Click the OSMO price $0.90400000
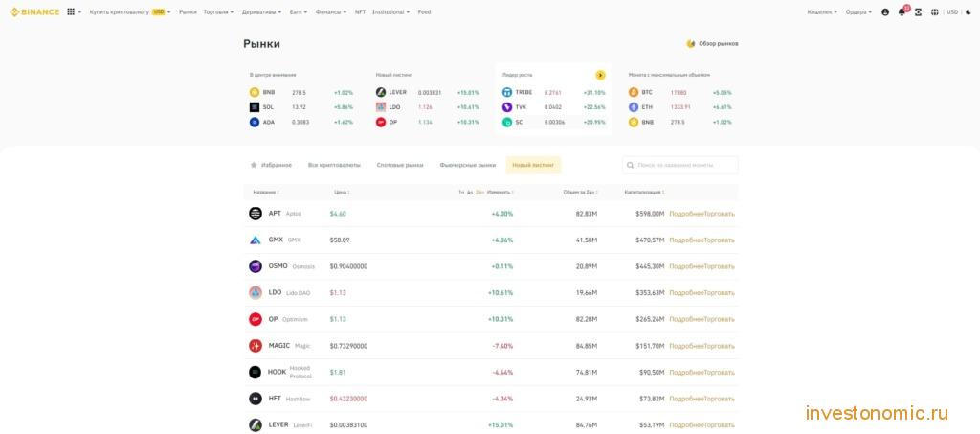Screen dimensions: 980x434 (348, 266)
